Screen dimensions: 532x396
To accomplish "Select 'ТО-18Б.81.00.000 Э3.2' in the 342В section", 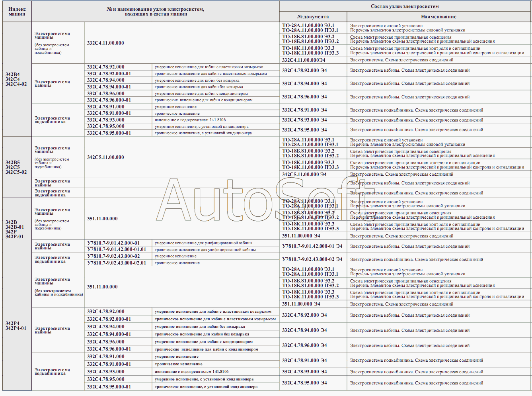I will (x=308, y=213).
